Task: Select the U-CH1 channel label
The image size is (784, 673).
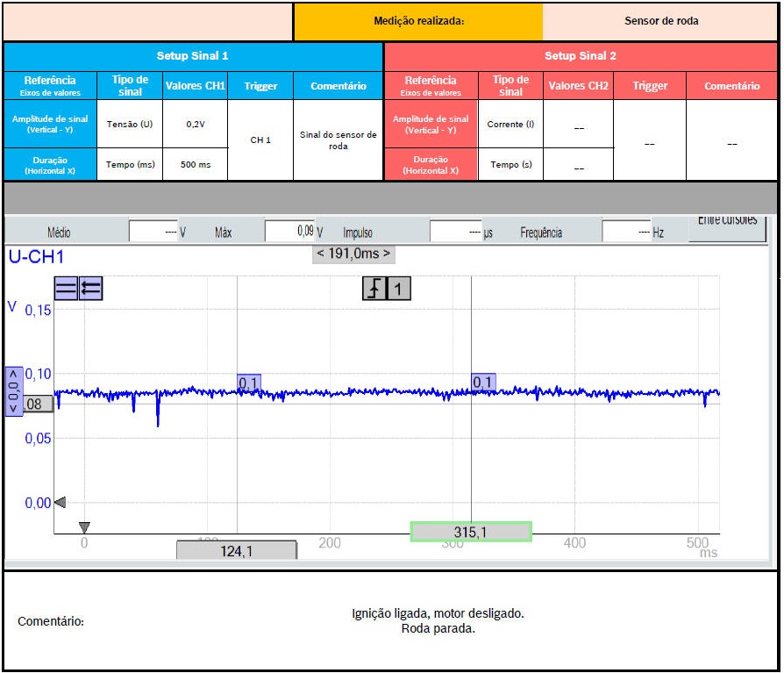Action: (x=36, y=257)
